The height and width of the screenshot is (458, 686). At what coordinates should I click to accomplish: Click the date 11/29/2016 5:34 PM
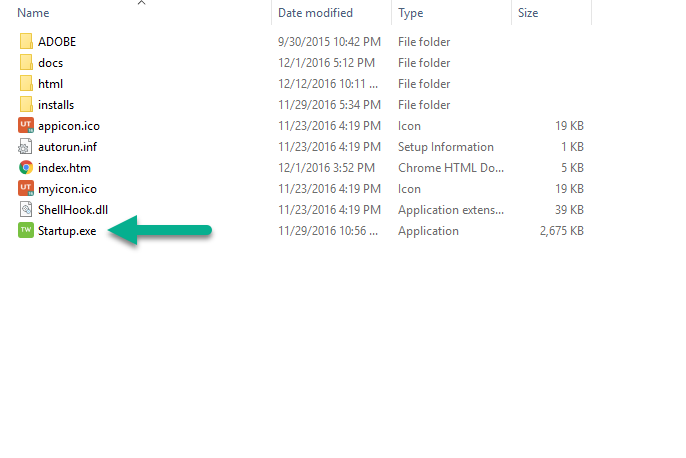(329, 105)
